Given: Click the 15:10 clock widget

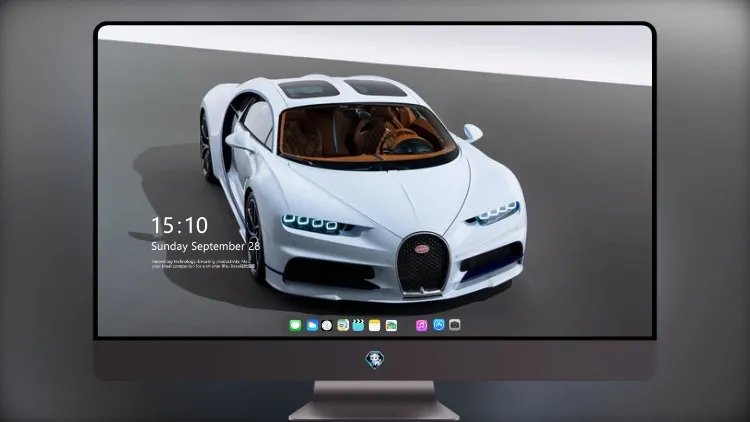Looking at the screenshot, I should [x=179, y=225].
